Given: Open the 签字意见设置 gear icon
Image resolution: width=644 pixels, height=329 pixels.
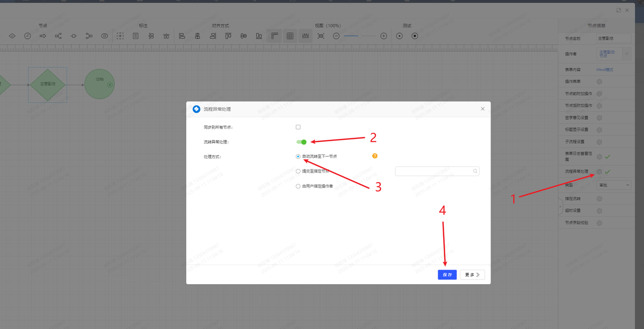Looking at the screenshot, I should pyautogui.click(x=599, y=118).
